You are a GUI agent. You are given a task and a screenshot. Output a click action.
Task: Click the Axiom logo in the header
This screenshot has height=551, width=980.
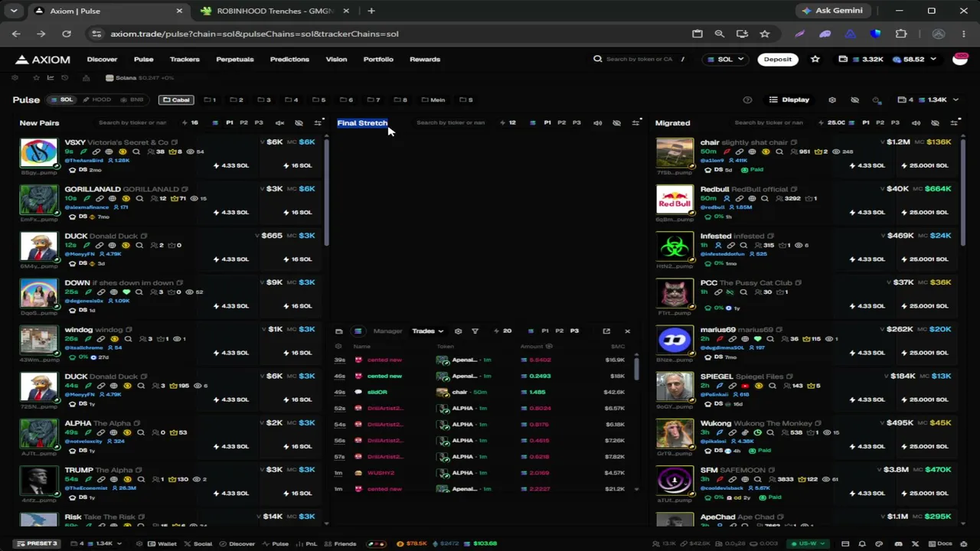click(x=44, y=59)
